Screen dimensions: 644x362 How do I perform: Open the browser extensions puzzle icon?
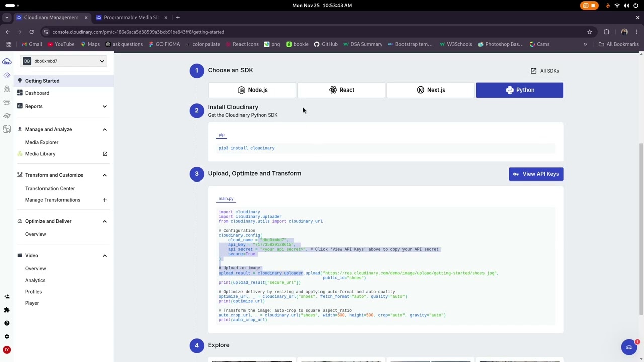click(606, 32)
